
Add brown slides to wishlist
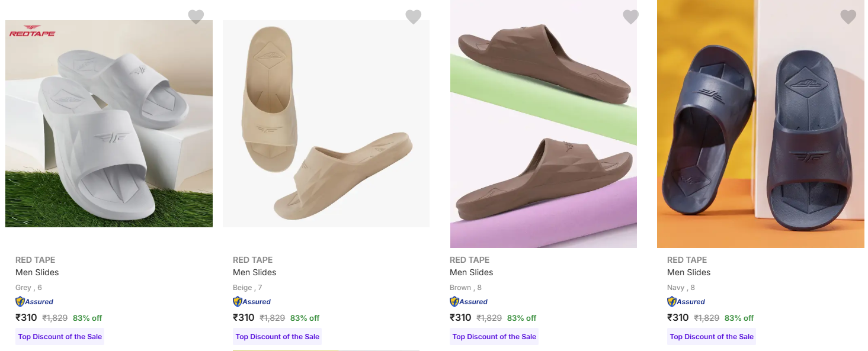click(631, 17)
